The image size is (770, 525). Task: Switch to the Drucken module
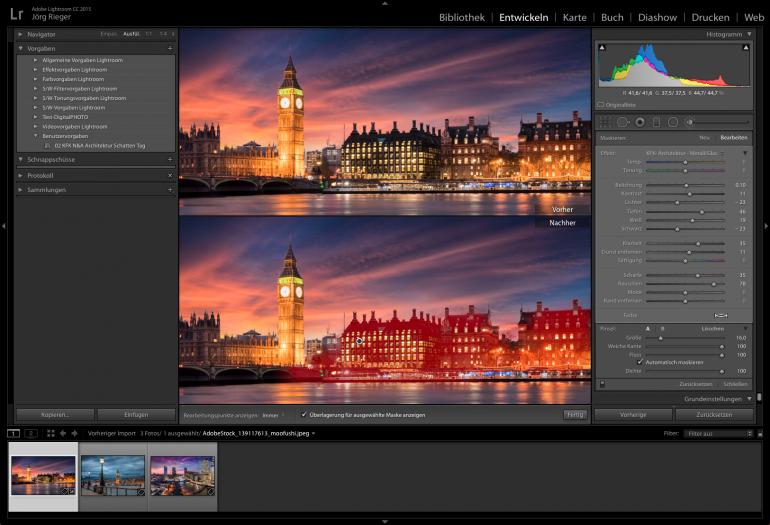point(711,18)
